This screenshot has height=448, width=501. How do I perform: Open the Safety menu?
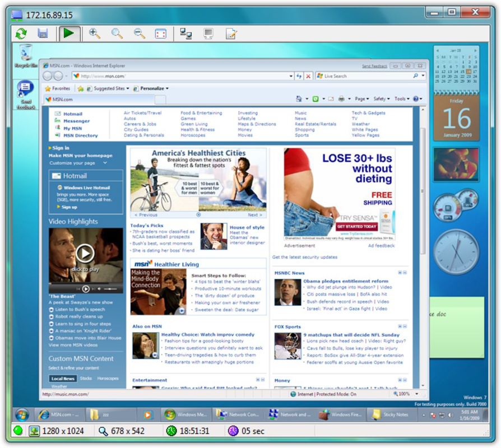pyautogui.click(x=382, y=99)
